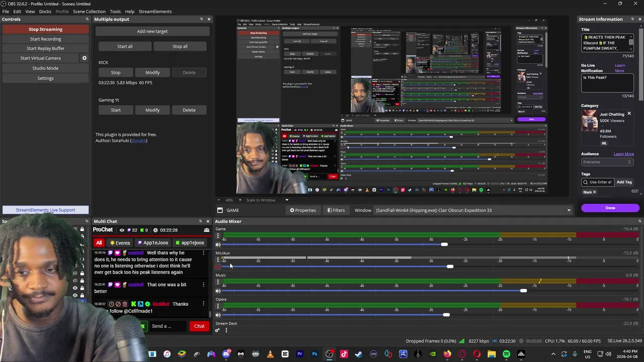Image resolution: width=644 pixels, height=362 pixels.
Task: Open VLC from the taskbar
Action: (x=270, y=354)
